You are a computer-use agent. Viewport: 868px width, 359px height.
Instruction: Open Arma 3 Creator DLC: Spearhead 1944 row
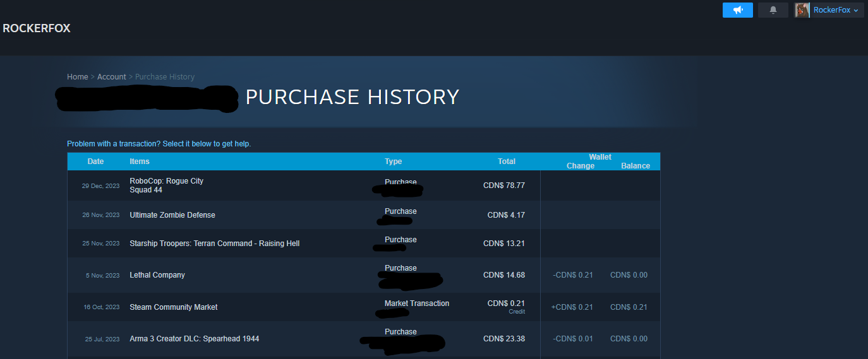click(x=364, y=339)
